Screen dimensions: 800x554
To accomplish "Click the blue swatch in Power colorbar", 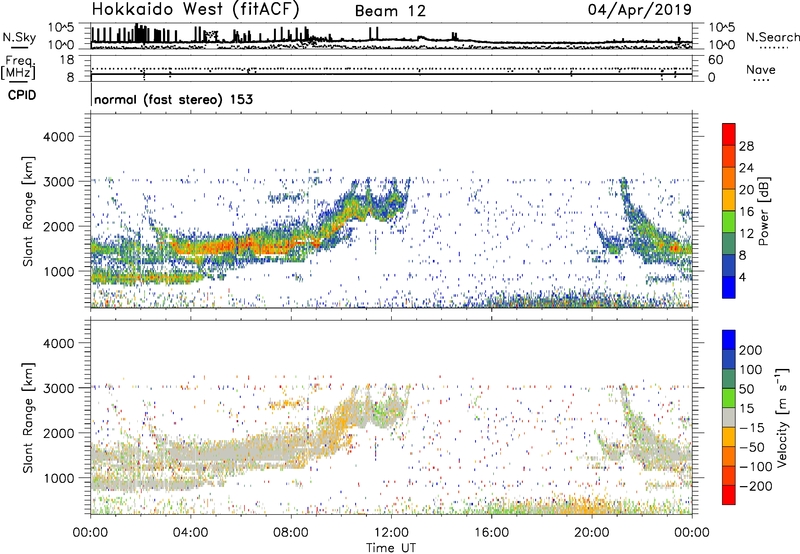I will pos(729,287).
